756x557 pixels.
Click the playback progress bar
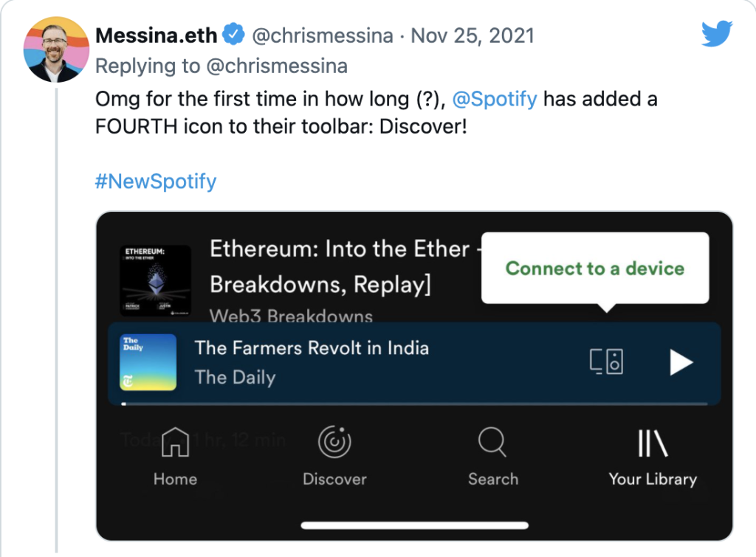coord(413,404)
